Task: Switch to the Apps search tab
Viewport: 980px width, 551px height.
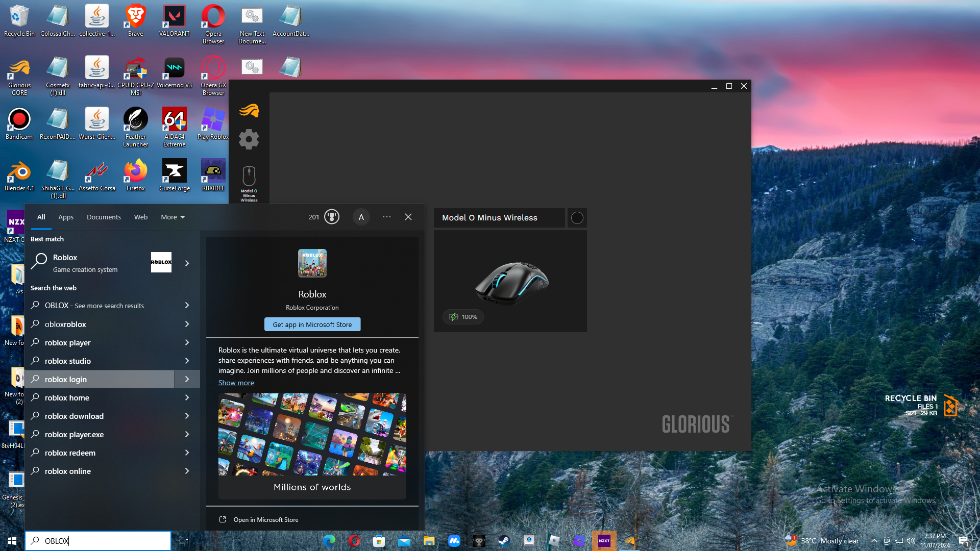Action: [x=66, y=217]
